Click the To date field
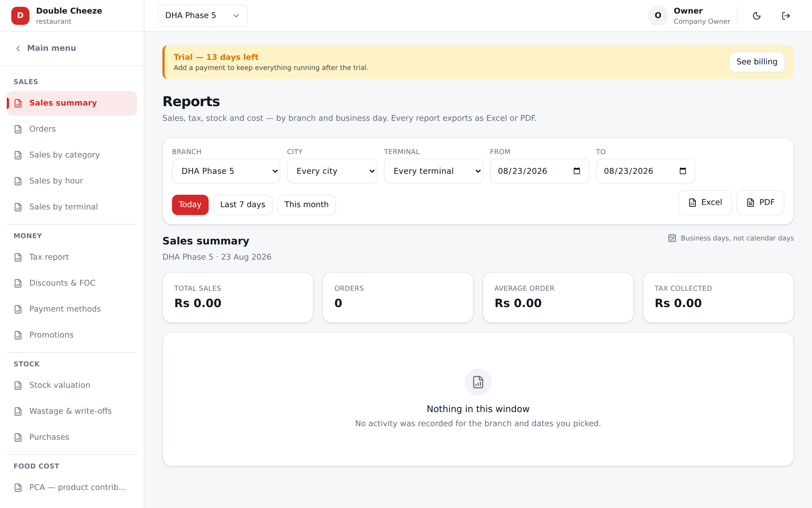 tap(645, 171)
